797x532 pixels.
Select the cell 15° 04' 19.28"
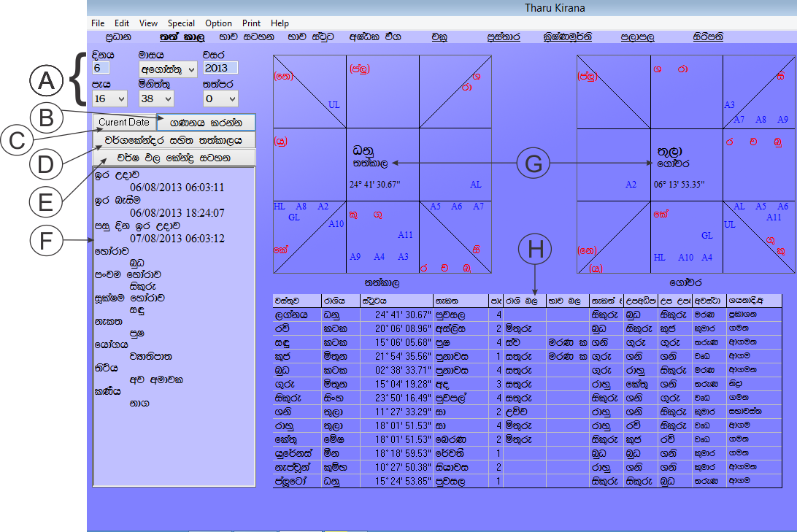(x=396, y=384)
